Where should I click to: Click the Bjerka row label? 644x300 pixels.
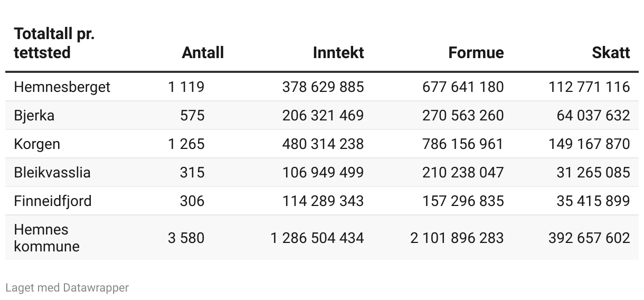(x=34, y=115)
